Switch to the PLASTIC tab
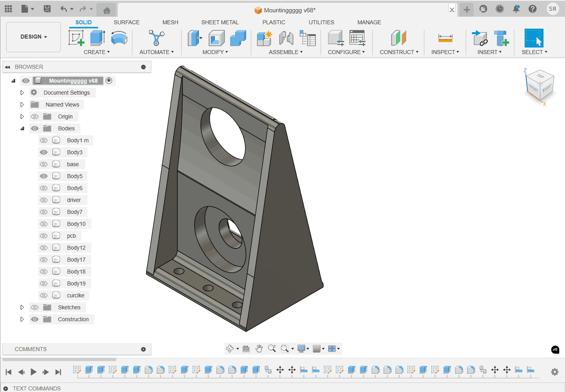The width and height of the screenshot is (565, 392). (x=274, y=22)
